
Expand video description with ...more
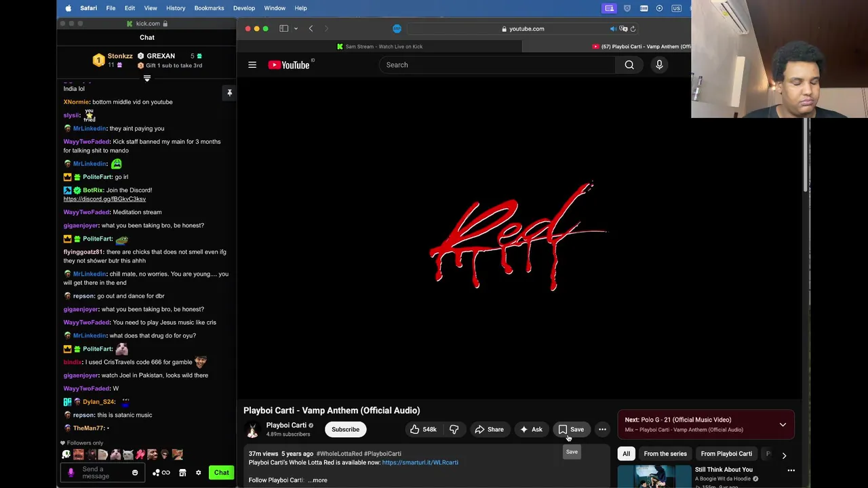[317, 481]
